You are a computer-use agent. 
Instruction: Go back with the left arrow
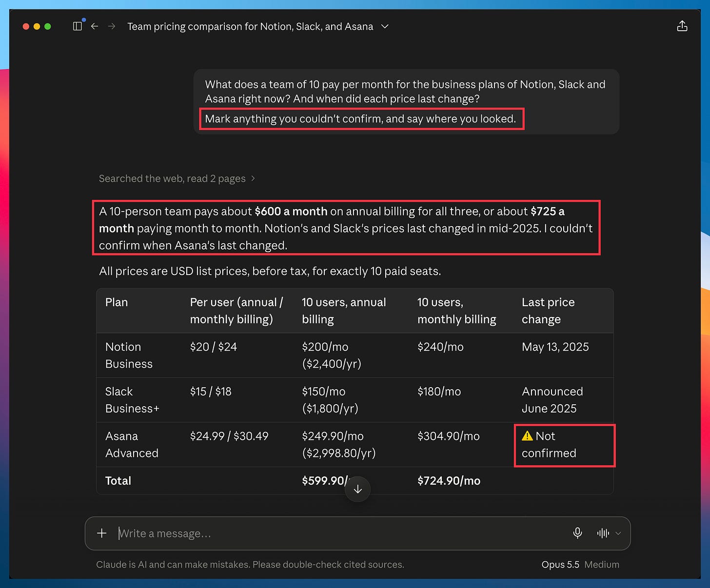click(95, 26)
